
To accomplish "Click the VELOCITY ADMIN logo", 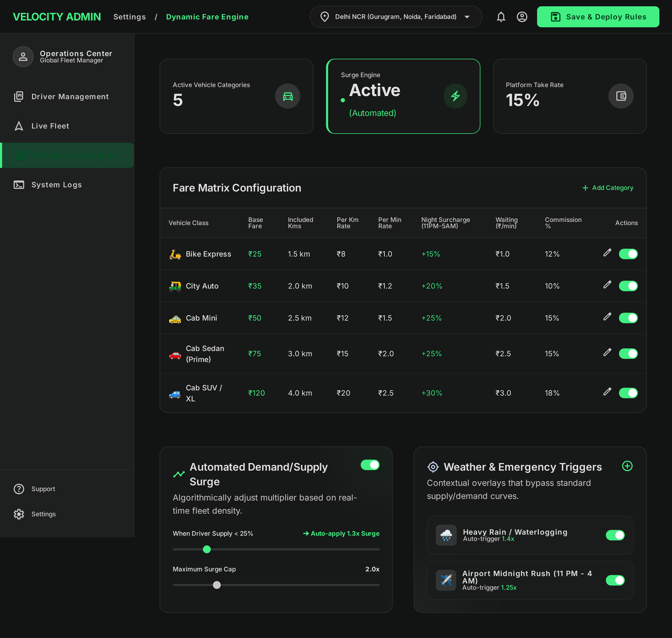I will tap(57, 17).
